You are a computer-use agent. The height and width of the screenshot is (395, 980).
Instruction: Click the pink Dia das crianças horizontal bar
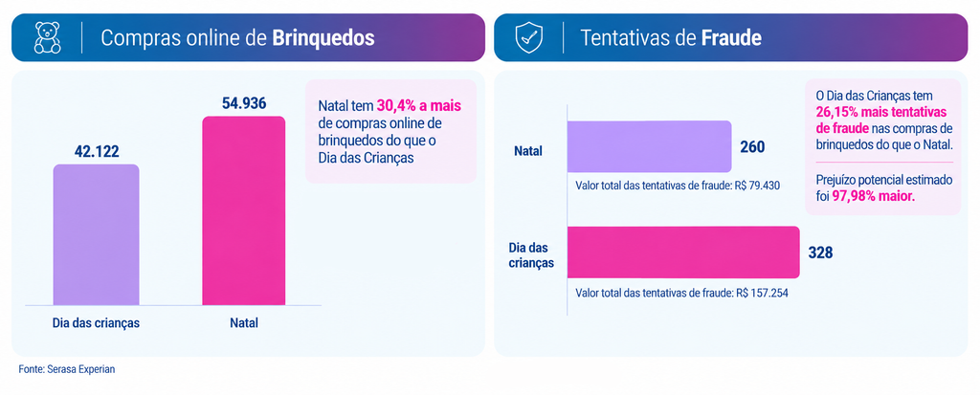click(683, 252)
